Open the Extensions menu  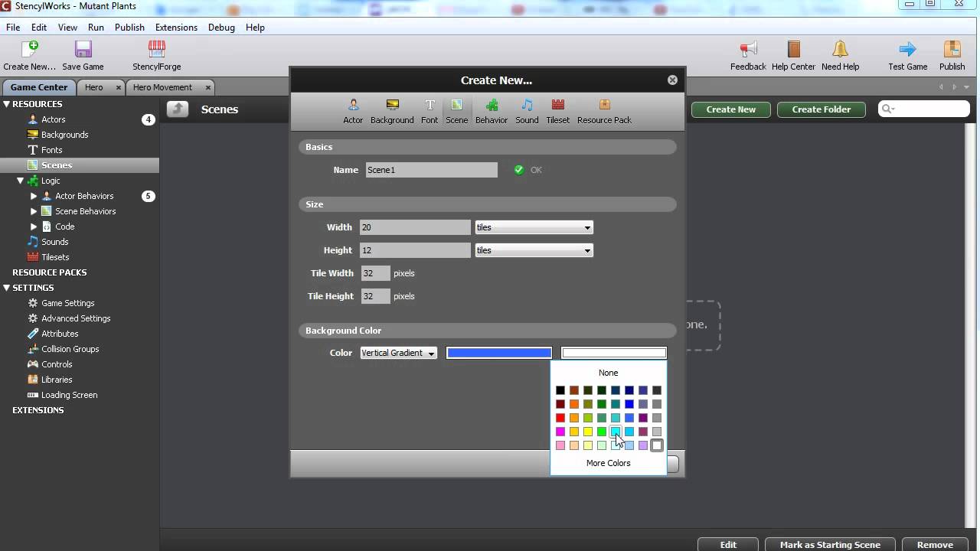(x=176, y=28)
